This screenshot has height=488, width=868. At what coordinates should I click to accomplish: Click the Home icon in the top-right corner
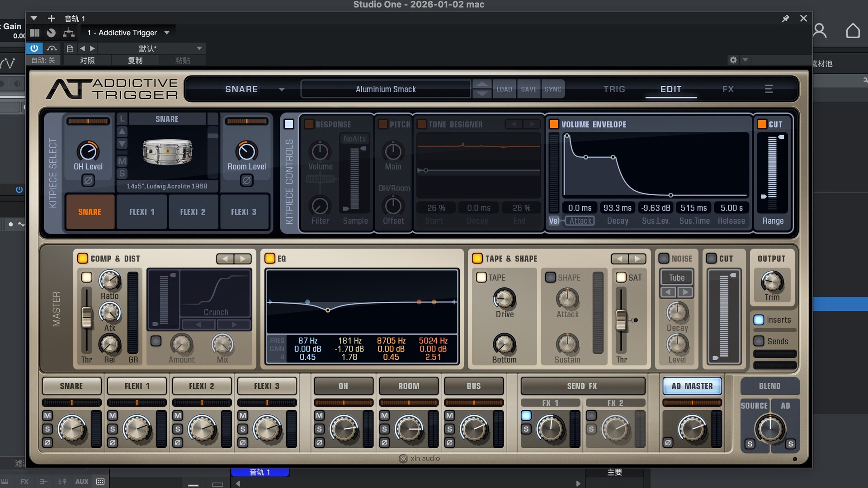pos(854,30)
